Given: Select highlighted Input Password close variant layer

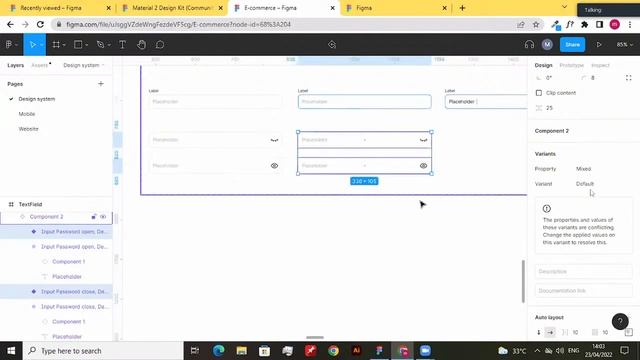Looking at the screenshot, I should (56, 291).
